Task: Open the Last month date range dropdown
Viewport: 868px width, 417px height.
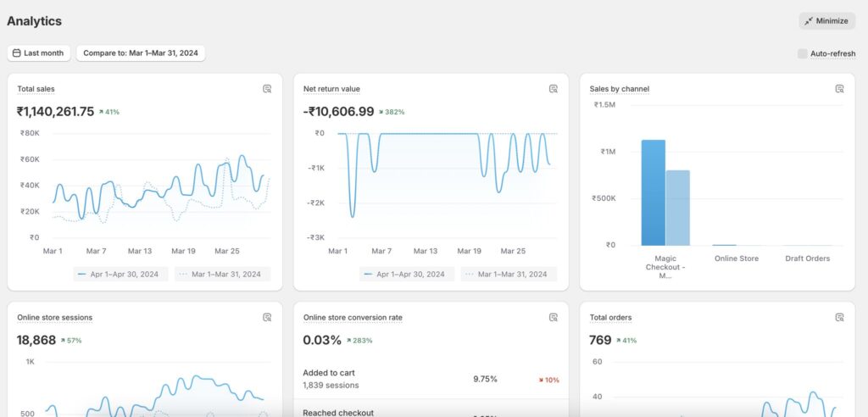Action: click(39, 53)
